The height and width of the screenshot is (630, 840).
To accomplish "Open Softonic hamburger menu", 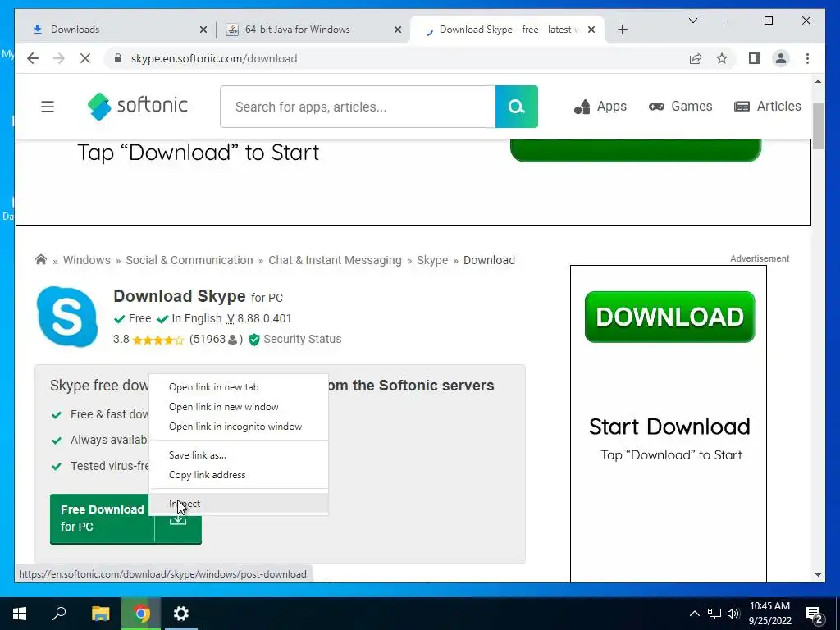I will (48, 107).
